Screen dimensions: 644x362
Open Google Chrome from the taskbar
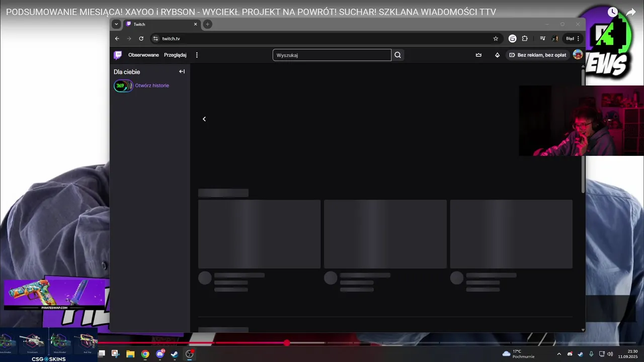point(145,354)
